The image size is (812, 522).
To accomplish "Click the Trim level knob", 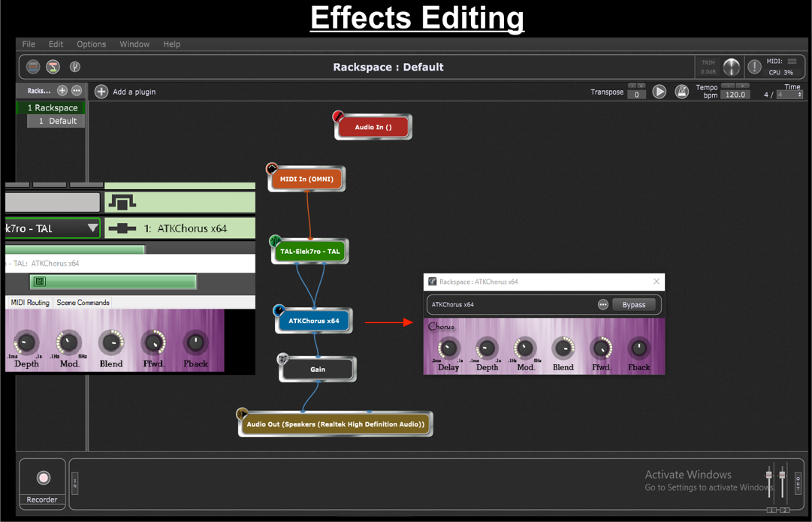I will 731,67.
